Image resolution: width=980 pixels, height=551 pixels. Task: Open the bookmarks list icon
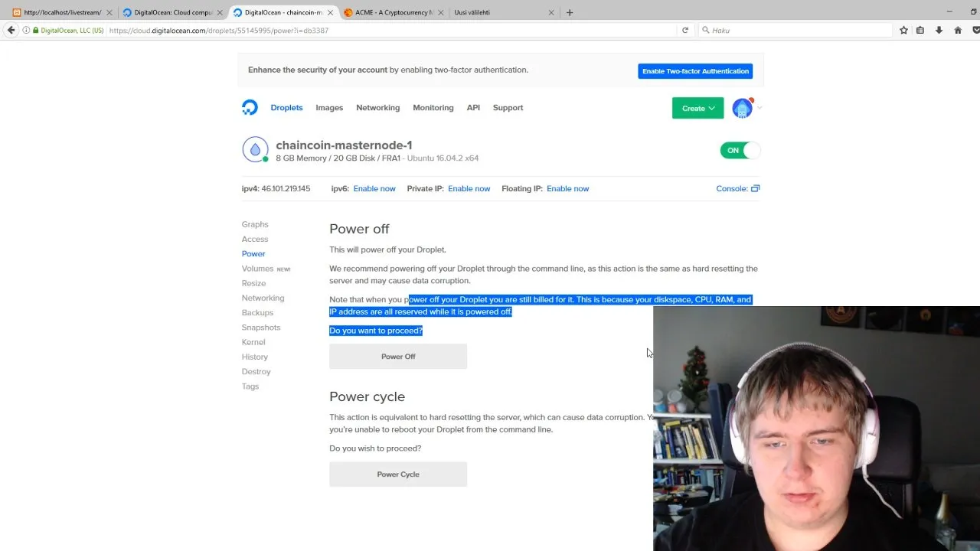(920, 30)
